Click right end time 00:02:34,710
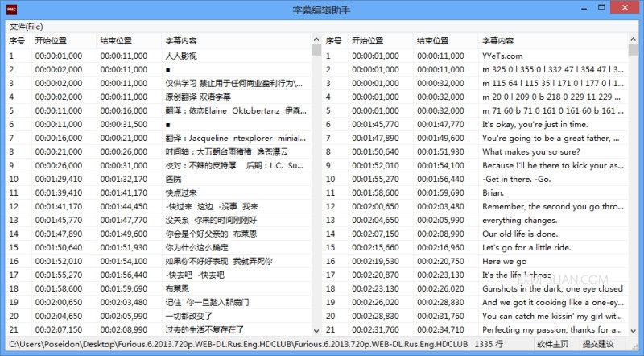The image size is (644, 356). point(440,329)
